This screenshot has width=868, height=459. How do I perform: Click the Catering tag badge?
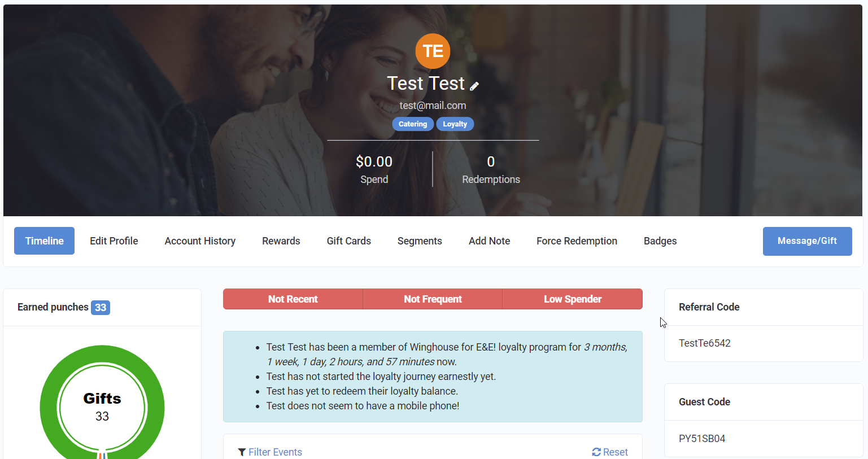[413, 124]
